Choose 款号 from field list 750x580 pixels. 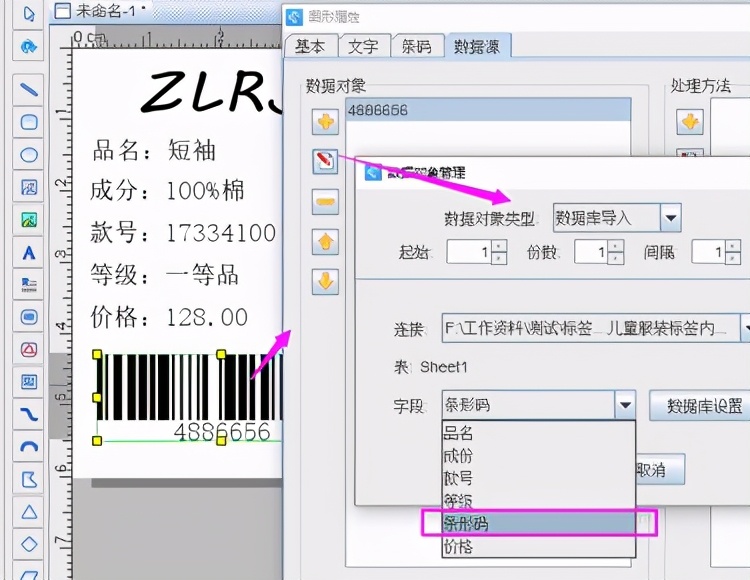[x=539, y=478]
